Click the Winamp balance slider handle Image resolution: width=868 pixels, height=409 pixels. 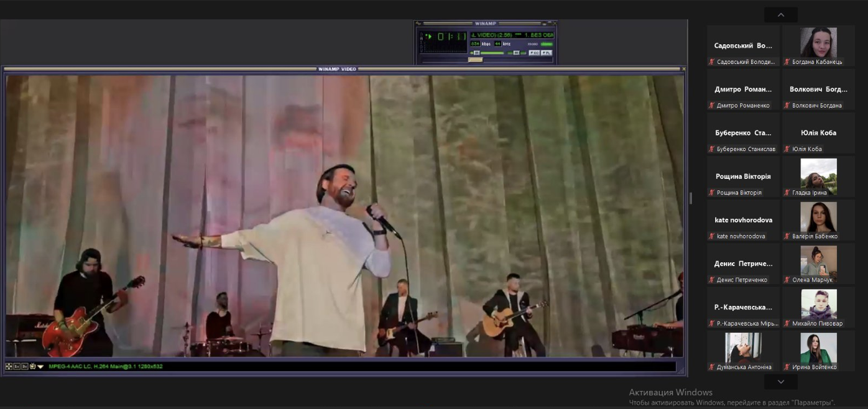click(516, 53)
